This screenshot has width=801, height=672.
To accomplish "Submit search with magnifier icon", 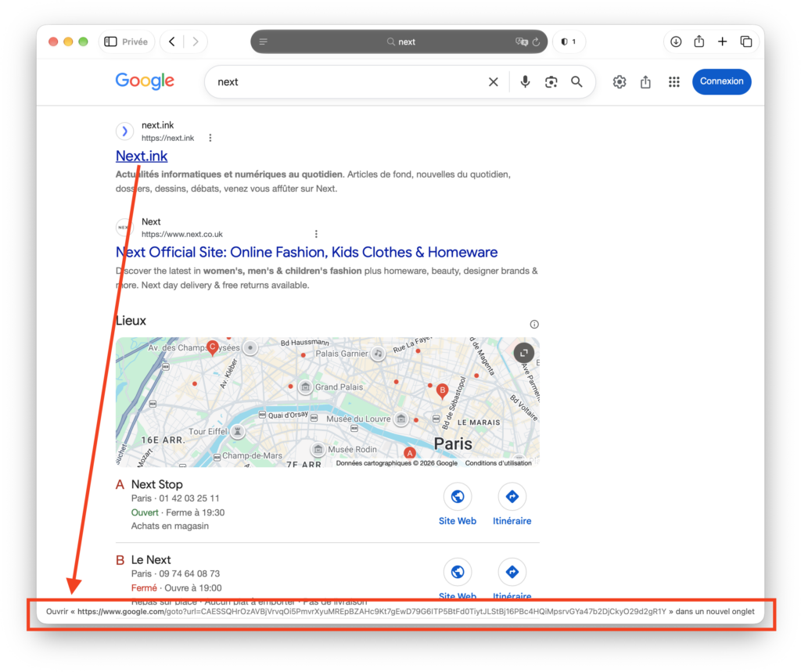I will (x=577, y=82).
